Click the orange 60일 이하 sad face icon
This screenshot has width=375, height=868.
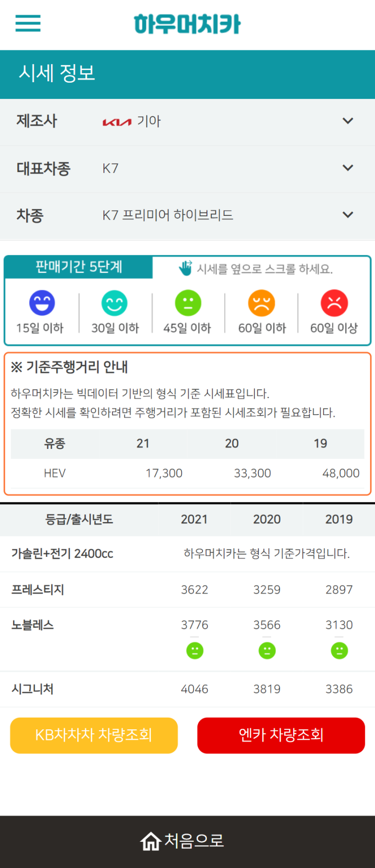point(261,303)
